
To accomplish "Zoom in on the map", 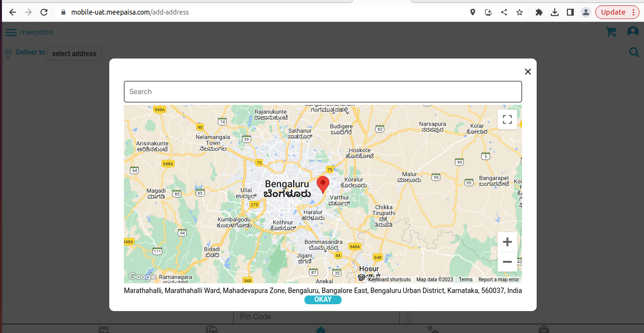I will (x=507, y=242).
